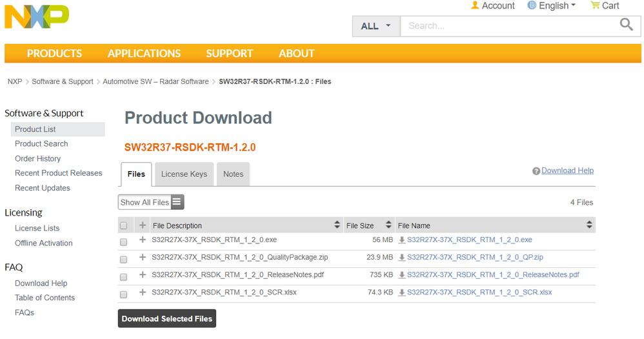Click the 23.9 MB file size cell
This screenshot has height=339, width=644.
click(380, 257)
